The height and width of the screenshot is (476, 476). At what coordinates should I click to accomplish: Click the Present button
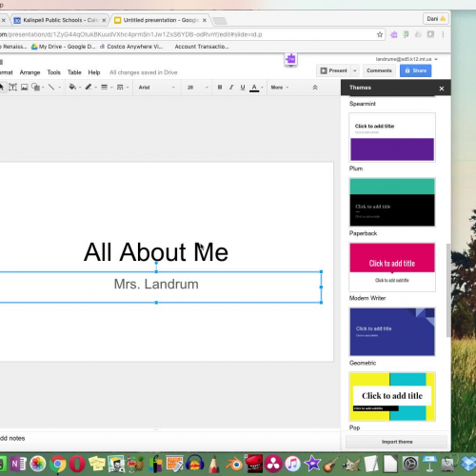coord(334,70)
